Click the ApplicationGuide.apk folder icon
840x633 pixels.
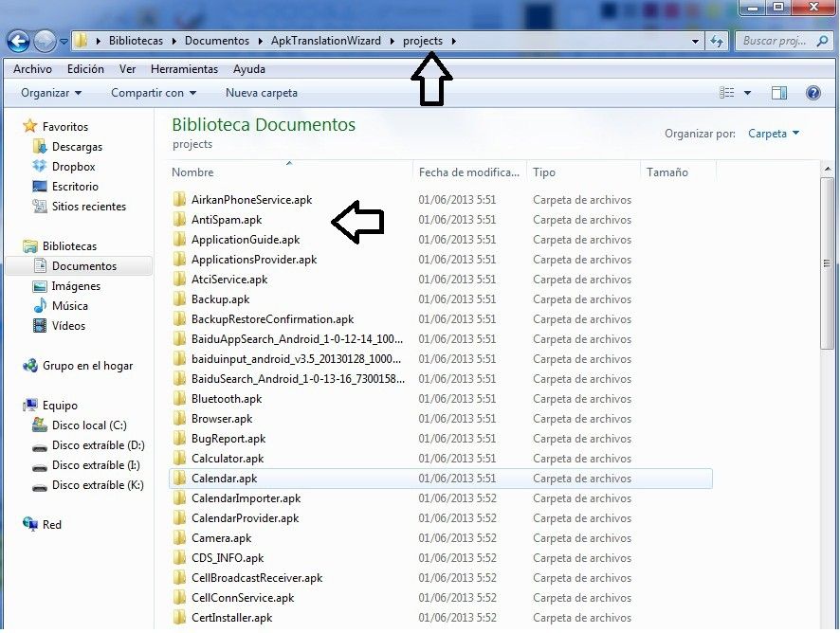tap(179, 240)
